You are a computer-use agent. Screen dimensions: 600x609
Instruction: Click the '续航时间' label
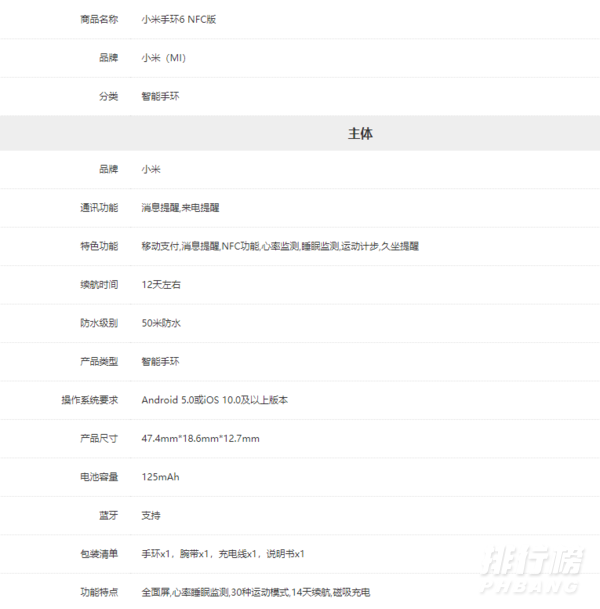[x=99, y=285]
